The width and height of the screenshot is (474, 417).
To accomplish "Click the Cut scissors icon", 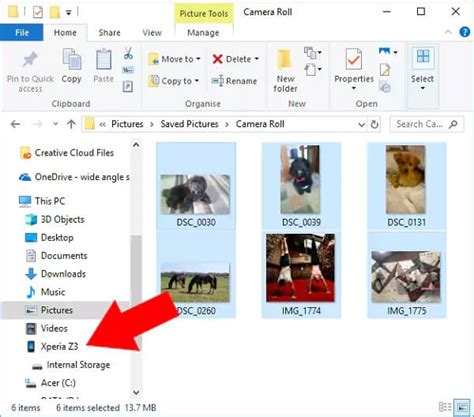I will 128,53.
